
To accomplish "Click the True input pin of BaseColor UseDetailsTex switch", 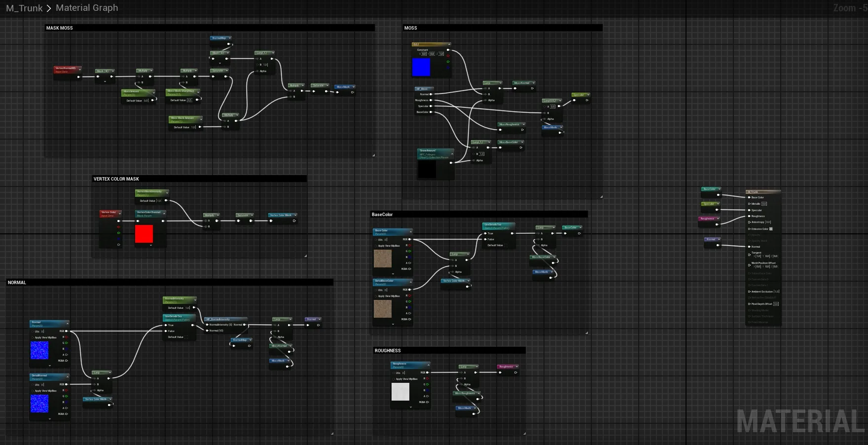I will tap(485, 233).
